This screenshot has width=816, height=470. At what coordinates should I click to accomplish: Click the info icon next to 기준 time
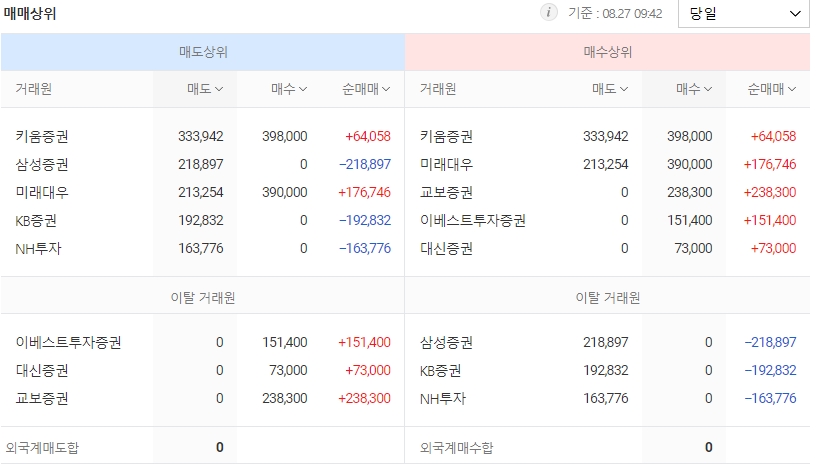click(x=549, y=12)
